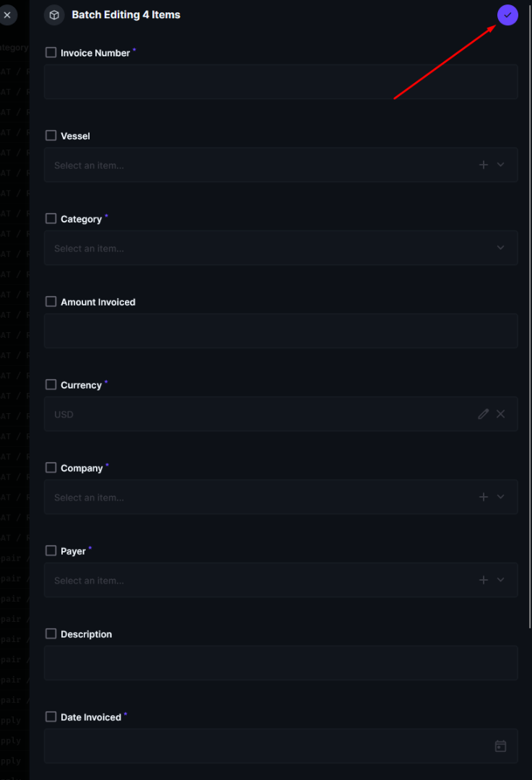This screenshot has height=780, width=532.
Task: Click the plus icon in the Payer field
Action: click(x=484, y=580)
